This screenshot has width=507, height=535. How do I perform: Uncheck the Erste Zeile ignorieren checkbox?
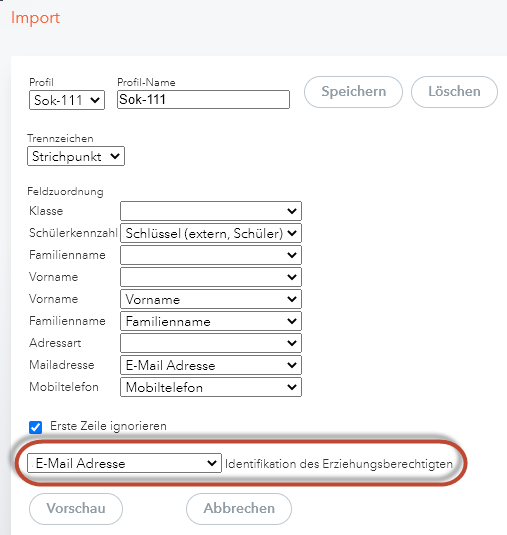click(35, 427)
